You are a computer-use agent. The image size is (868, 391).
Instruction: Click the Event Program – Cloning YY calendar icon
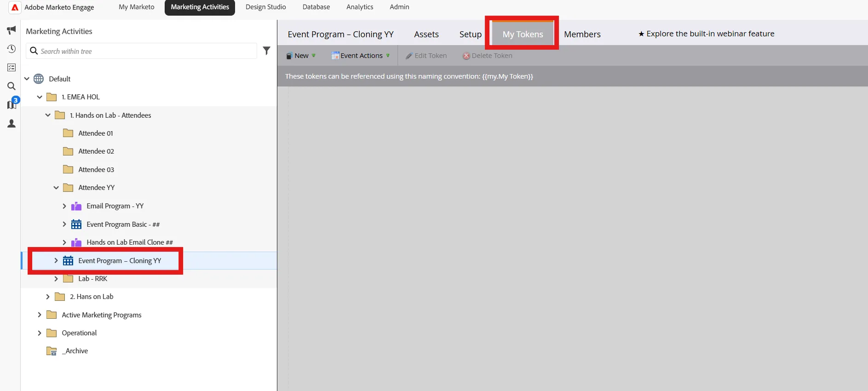pyautogui.click(x=68, y=261)
